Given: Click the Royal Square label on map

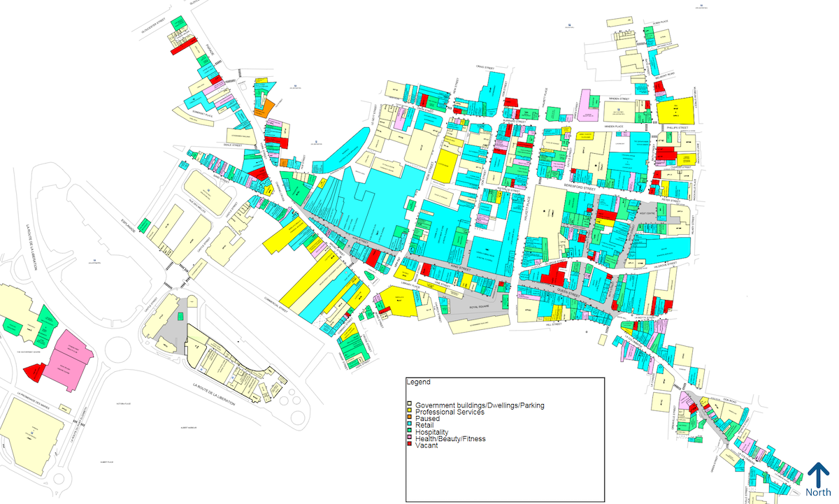Looking at the screenshot, I should point(480,307).
